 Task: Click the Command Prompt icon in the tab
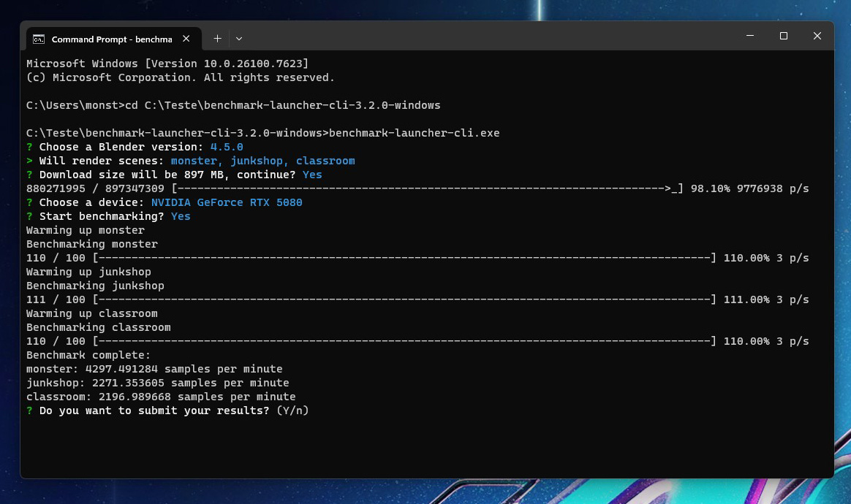click(x=39, y=39)
